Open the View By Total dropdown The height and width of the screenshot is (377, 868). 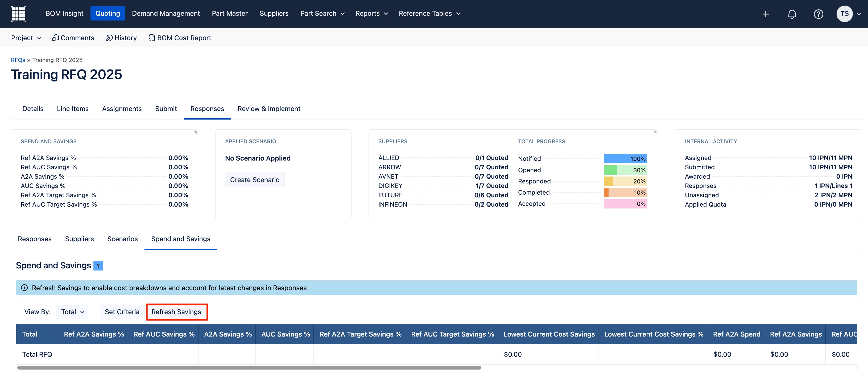coord(72,312)
